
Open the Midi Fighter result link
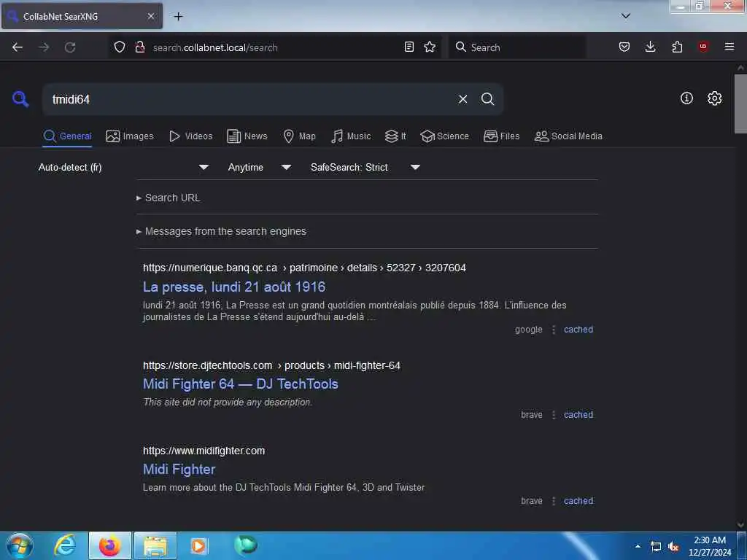pyautogui.click(x=179, y=470)
